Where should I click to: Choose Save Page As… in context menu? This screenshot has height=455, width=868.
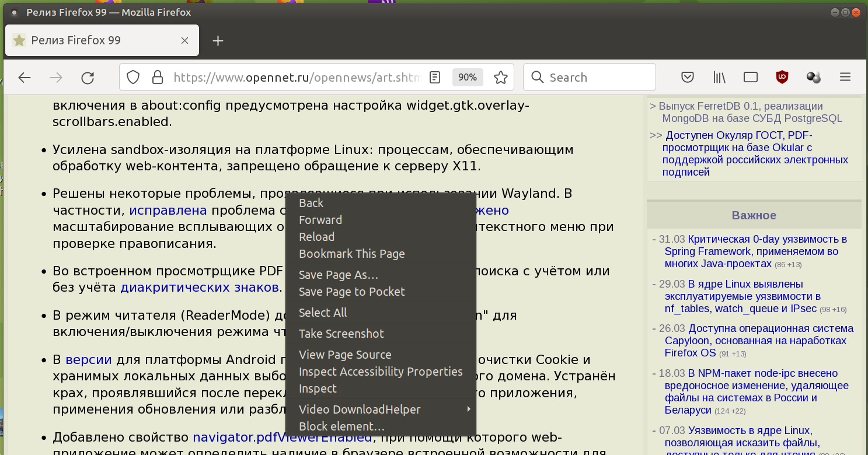339,275
